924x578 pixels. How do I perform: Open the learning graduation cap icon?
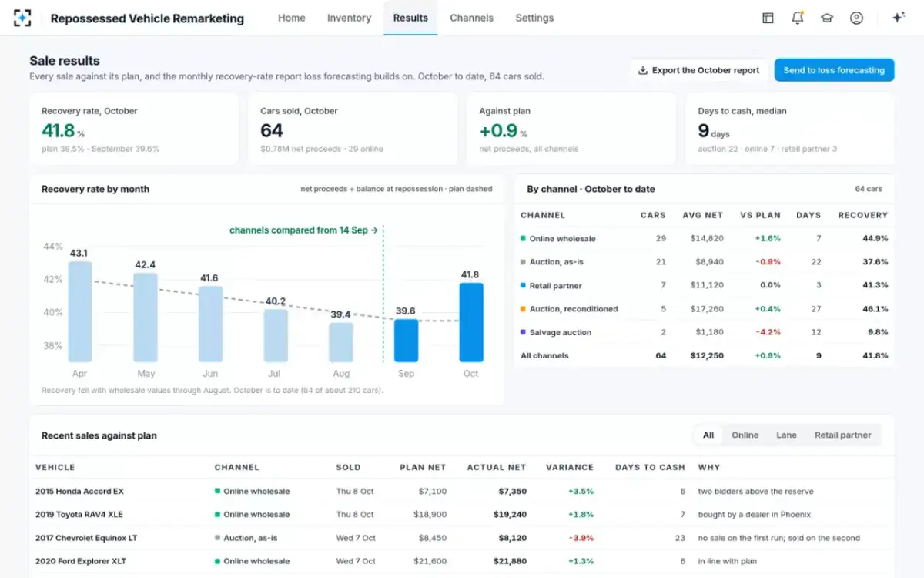(827, 18)
